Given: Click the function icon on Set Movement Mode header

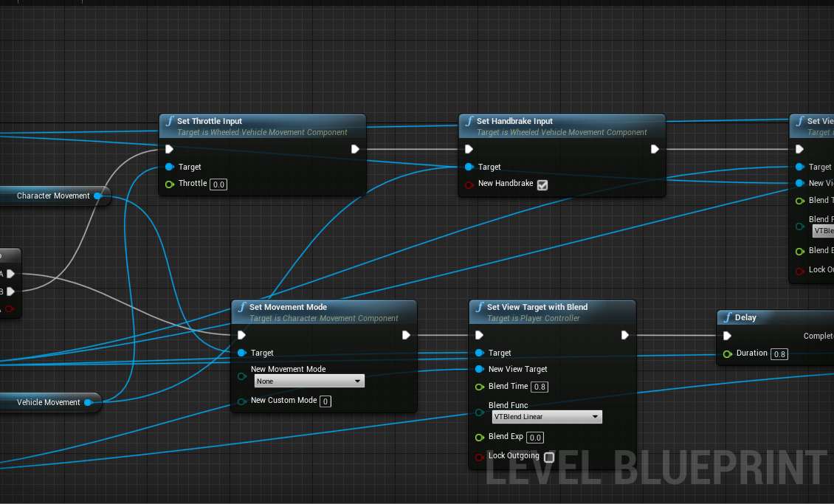Looking at the screenshot, I should pos(243,307).
